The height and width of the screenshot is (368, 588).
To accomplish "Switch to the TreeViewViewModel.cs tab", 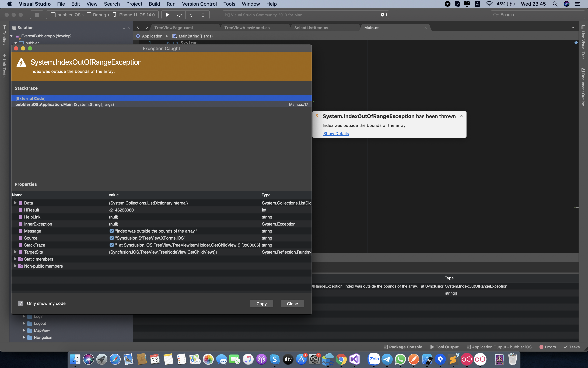I will pos(247,28).
